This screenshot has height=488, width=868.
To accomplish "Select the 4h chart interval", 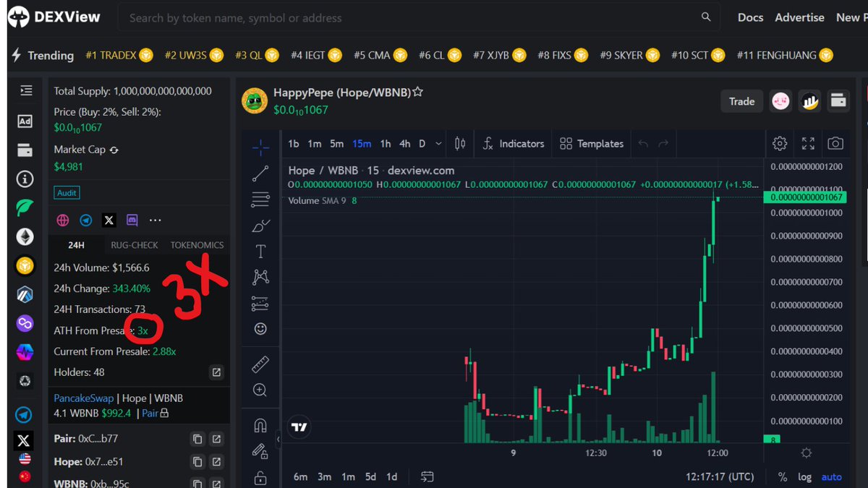I will [404, 144].
